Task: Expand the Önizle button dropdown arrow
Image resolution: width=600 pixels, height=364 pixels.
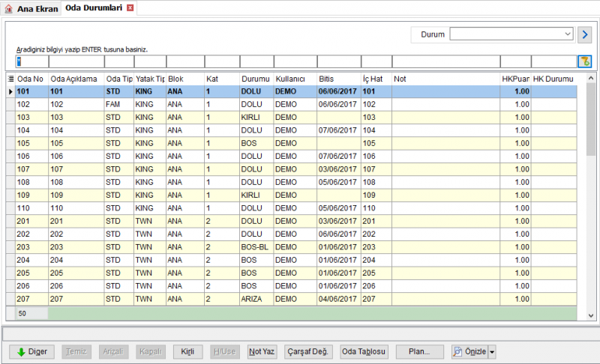Action: click(x=492, y=352)
